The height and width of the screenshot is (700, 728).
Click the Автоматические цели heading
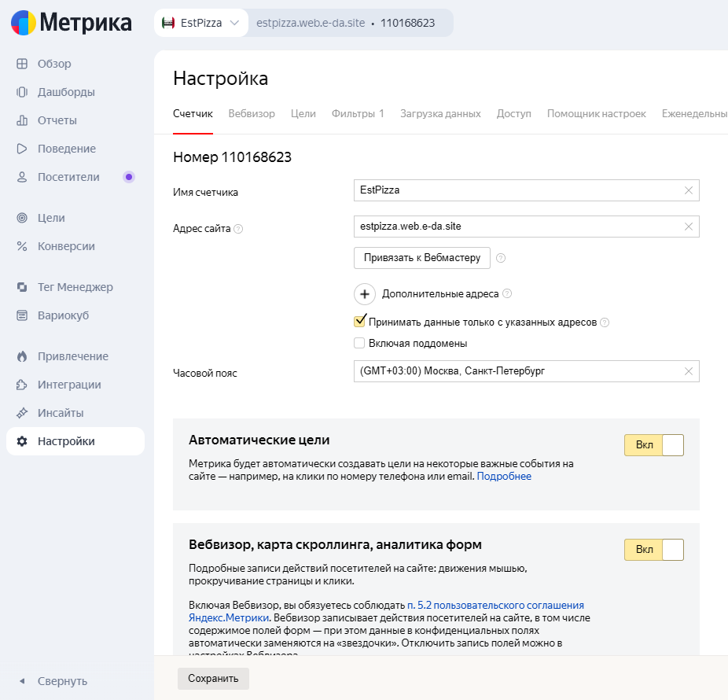[x=259, y=440]
